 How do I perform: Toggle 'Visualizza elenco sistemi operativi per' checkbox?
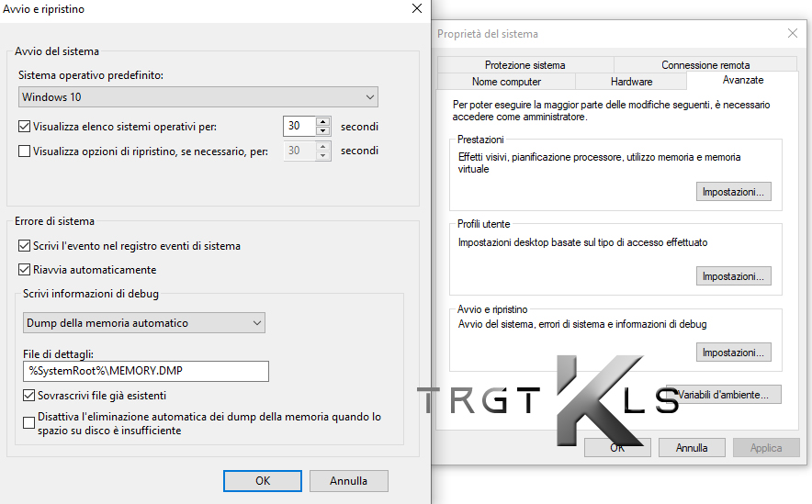point(25,127)
